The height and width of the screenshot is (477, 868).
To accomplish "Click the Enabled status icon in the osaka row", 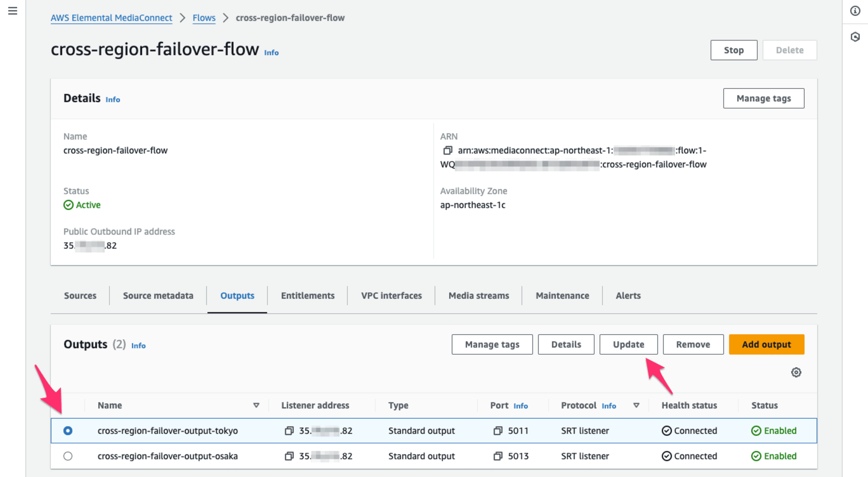I will 756,456.
